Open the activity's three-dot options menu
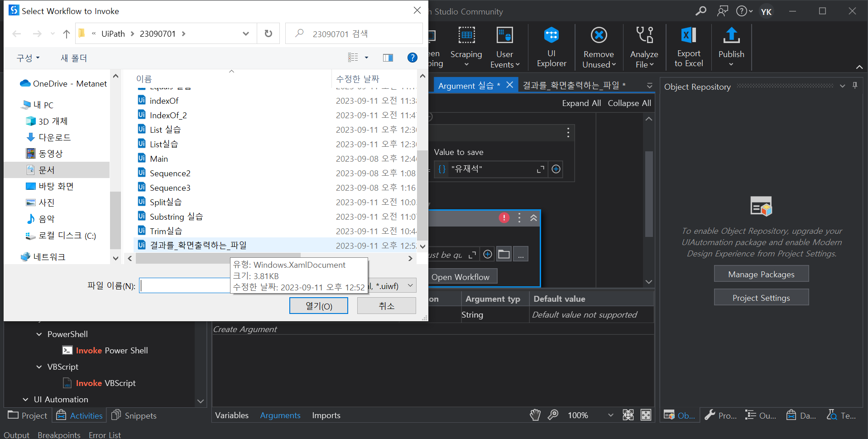 519,217
